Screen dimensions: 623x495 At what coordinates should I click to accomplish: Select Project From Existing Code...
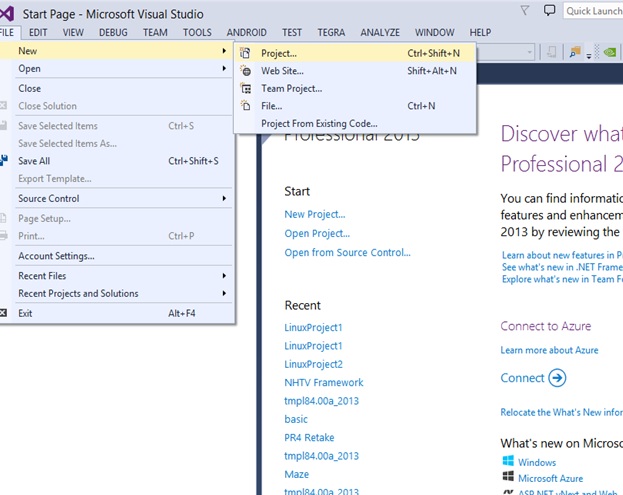[x=355, y=124]
